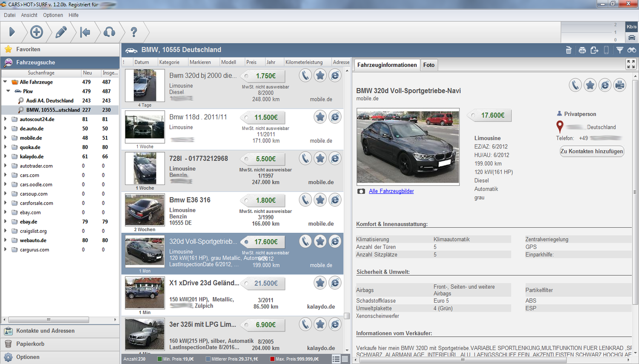The height and width of the screenshot is (364, 639).
Task: Sort the list by the Kilometerleistung column
Action: 307,62
